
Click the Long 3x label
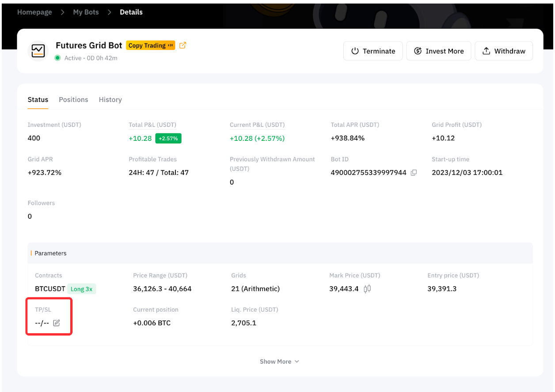[82, 289]
